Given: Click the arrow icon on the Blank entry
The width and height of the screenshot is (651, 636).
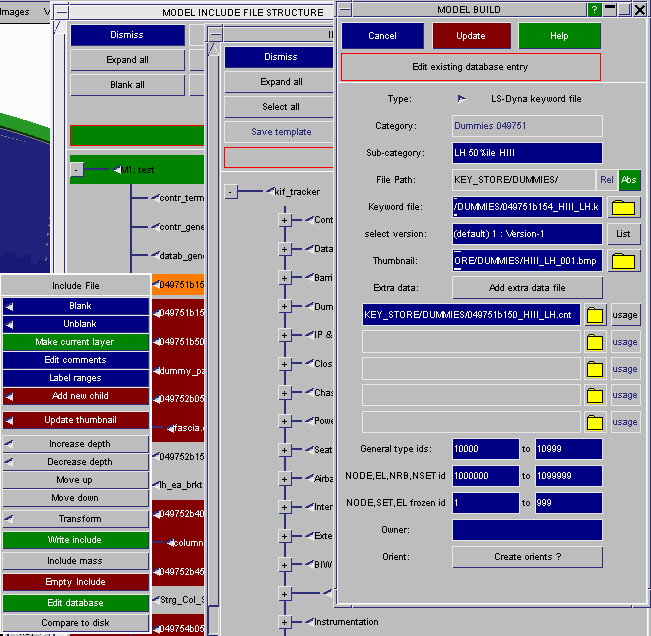Looking at the screenshot, I should pyautogui.click(x=10, y=306).
